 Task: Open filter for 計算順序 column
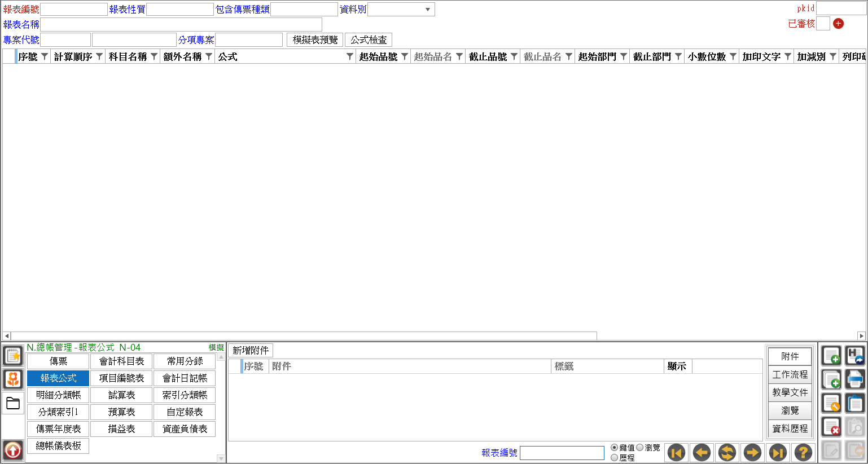pos(99,56)
